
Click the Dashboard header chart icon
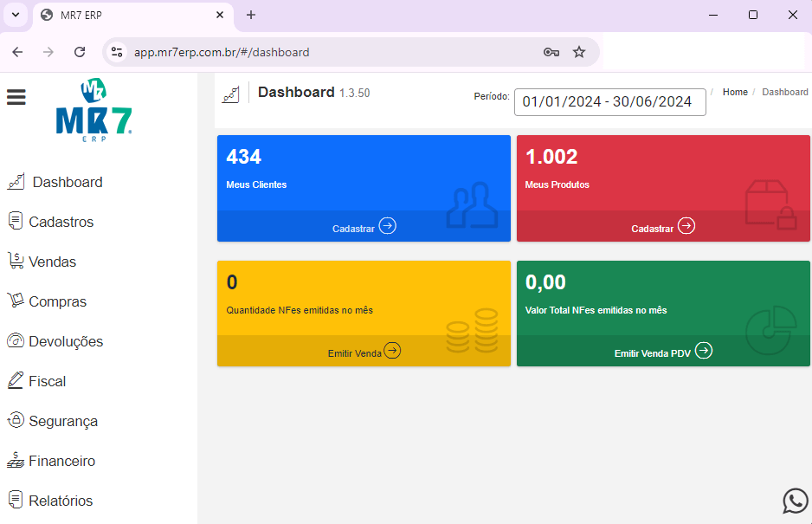click(x=231, y=94)
